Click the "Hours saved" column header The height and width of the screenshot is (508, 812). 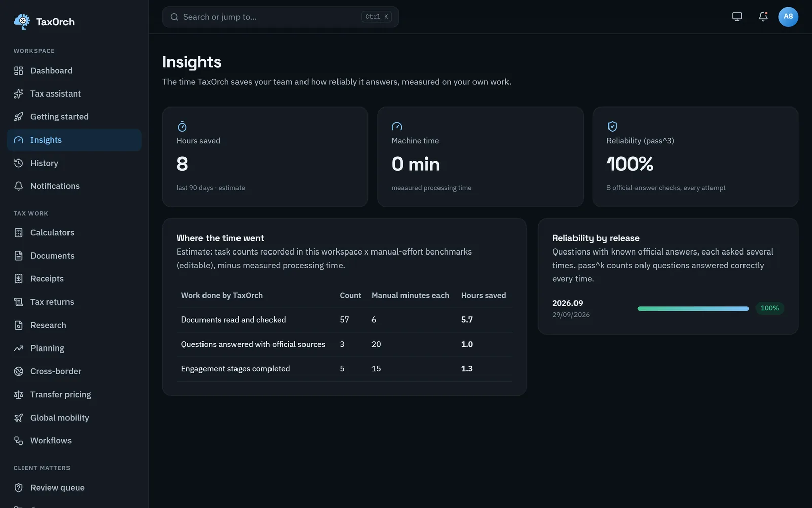tap(484, 295)
